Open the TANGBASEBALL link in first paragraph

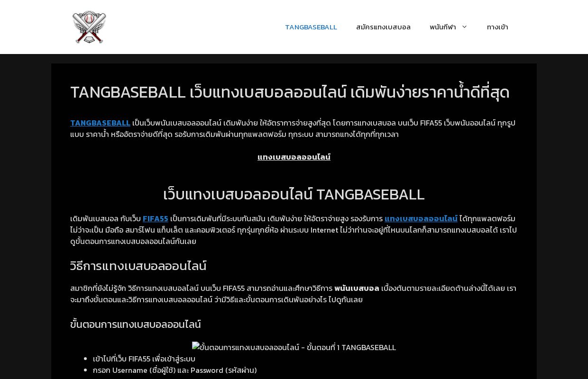tap(100, 123)
